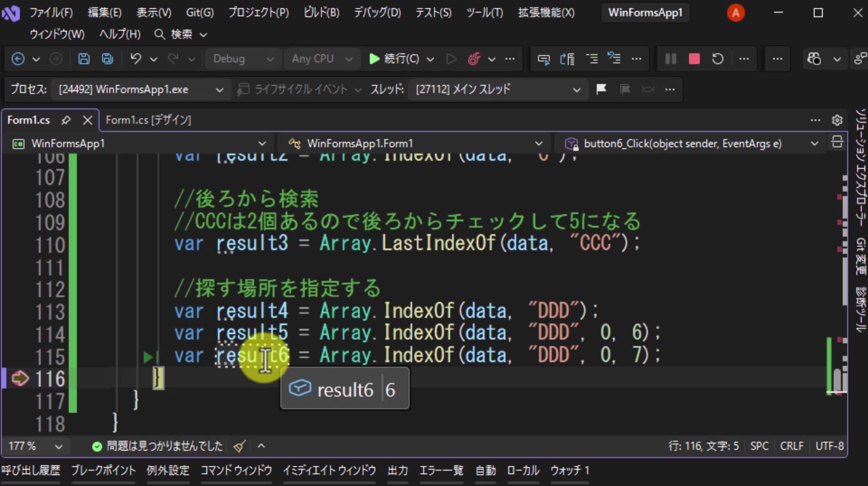The width and height of the screenshot is (868, 486).
Task: Click the thread flag icon
Action: tap(601, 89)
